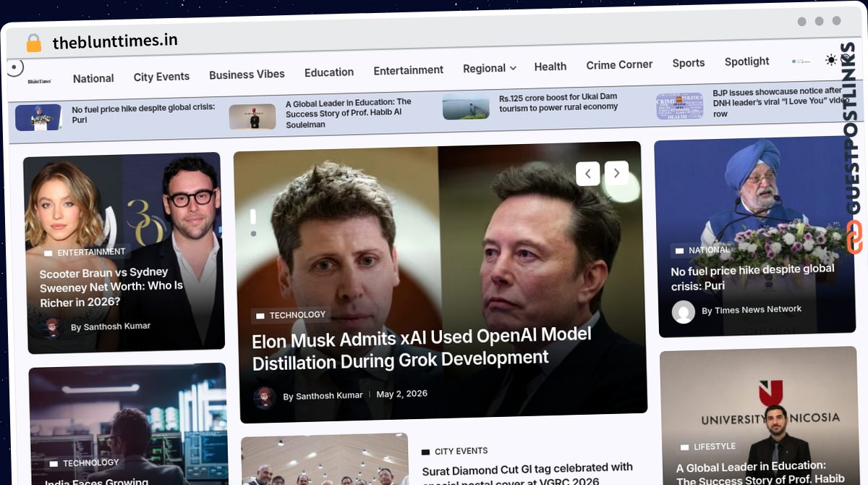Click the Google News badge in header

801,62
